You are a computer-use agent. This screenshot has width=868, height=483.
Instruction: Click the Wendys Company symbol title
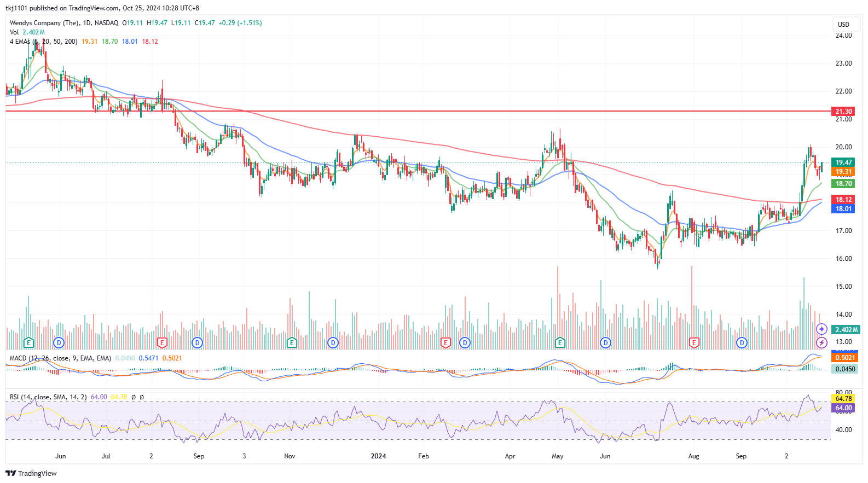click(x=44, y=23)
